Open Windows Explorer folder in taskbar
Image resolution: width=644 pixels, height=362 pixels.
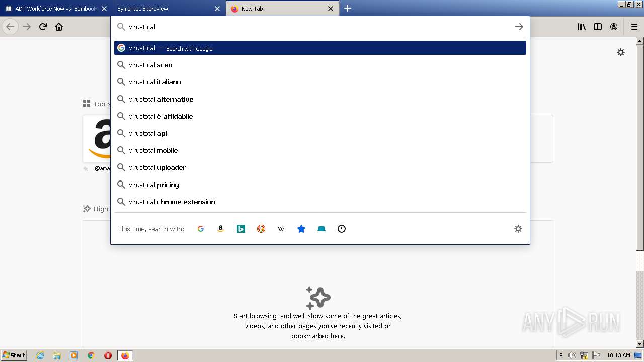(57, 355)
